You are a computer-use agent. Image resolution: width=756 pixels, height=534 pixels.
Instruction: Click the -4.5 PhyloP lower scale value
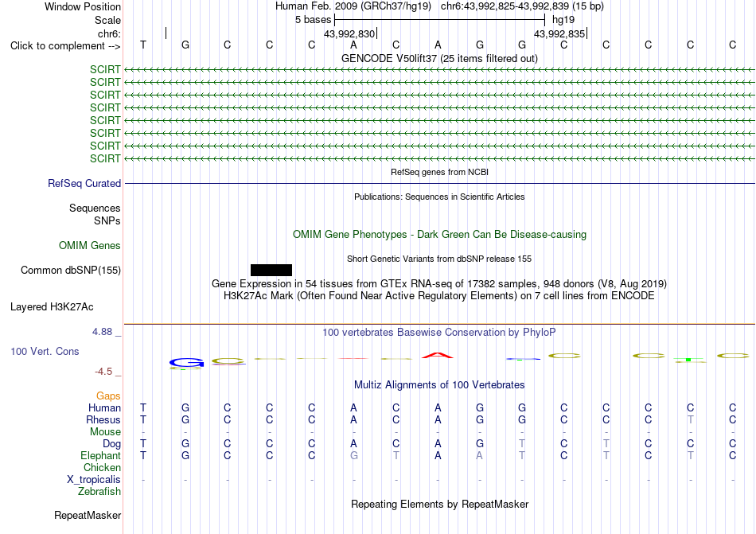point(103,372)
